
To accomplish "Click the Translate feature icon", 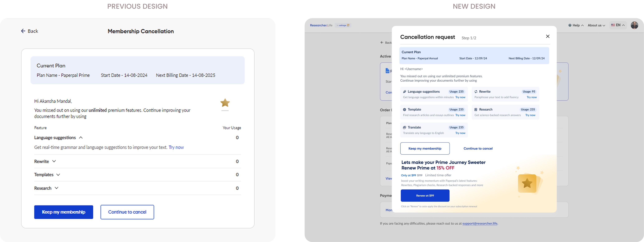I will click(x=404, y=127).
